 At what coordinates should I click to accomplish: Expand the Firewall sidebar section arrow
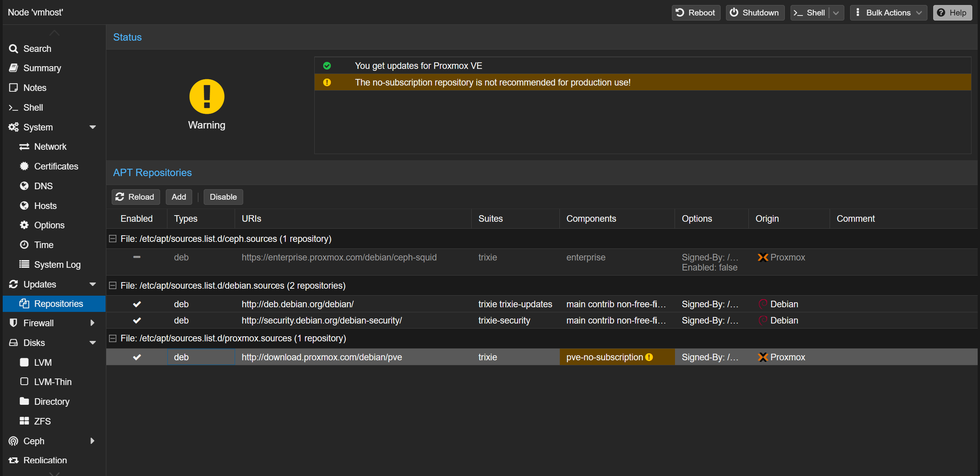tap(92, 323)
